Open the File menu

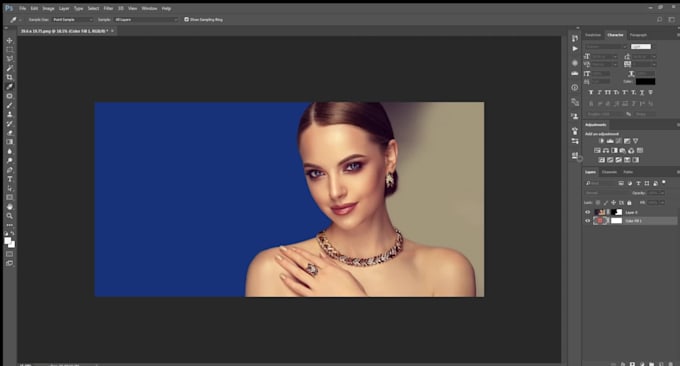click(23, 8)
